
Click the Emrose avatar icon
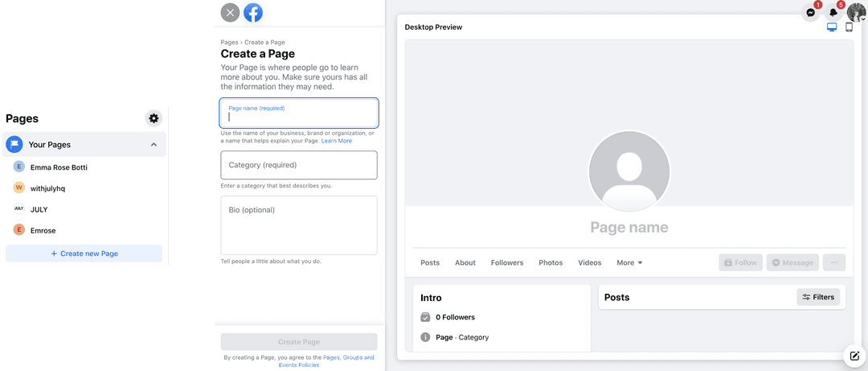(x=19, y=230)
